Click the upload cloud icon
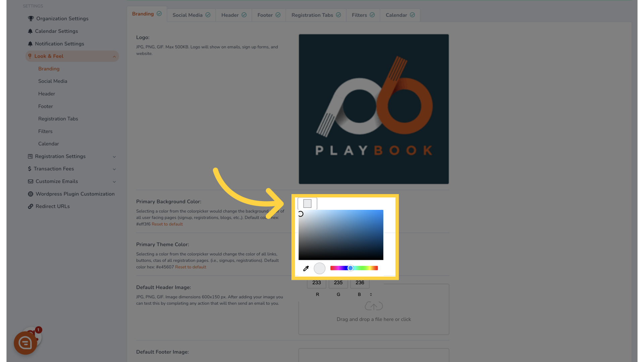644x362 pixels. 374,306
